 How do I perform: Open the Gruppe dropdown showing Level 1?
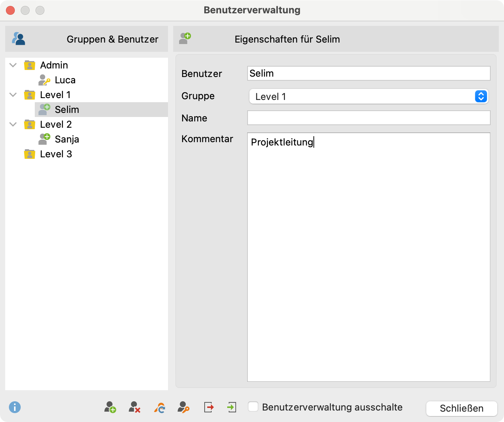[x=369, y=96]
